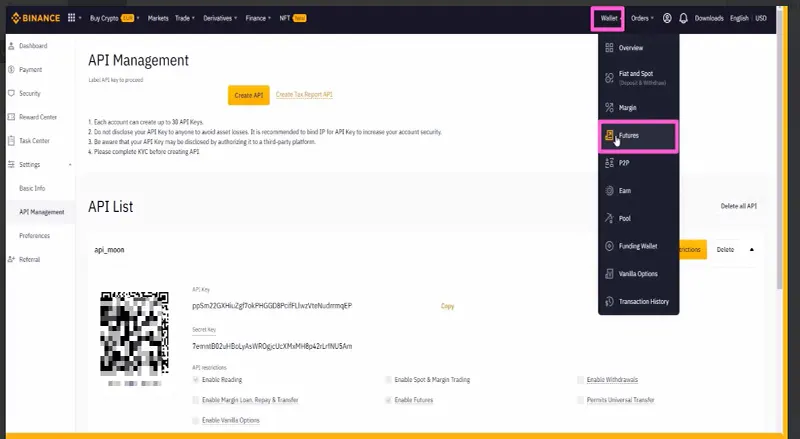The image size is (800, 439).
Task: Click the Settings sliders icon
Action: [x=11, y=164]
